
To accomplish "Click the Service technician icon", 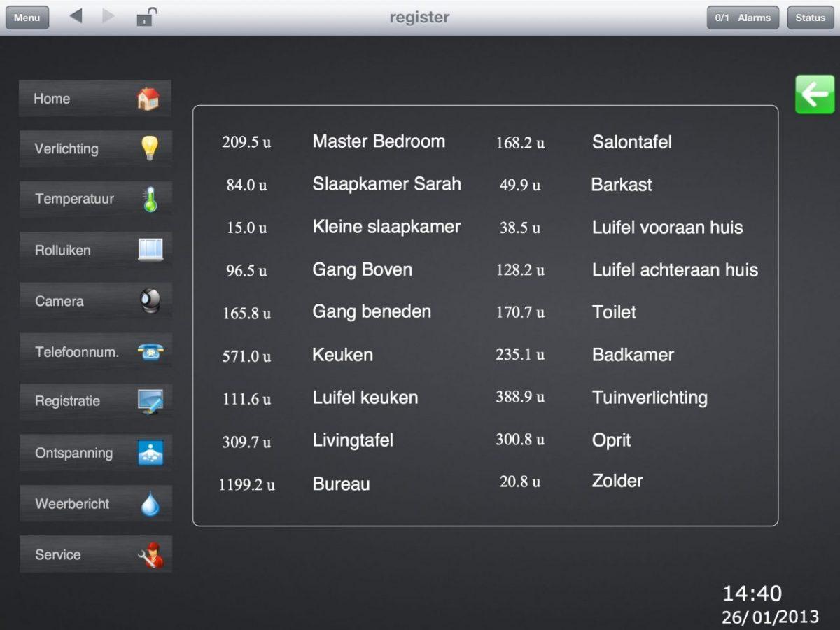I will point(150,554).
